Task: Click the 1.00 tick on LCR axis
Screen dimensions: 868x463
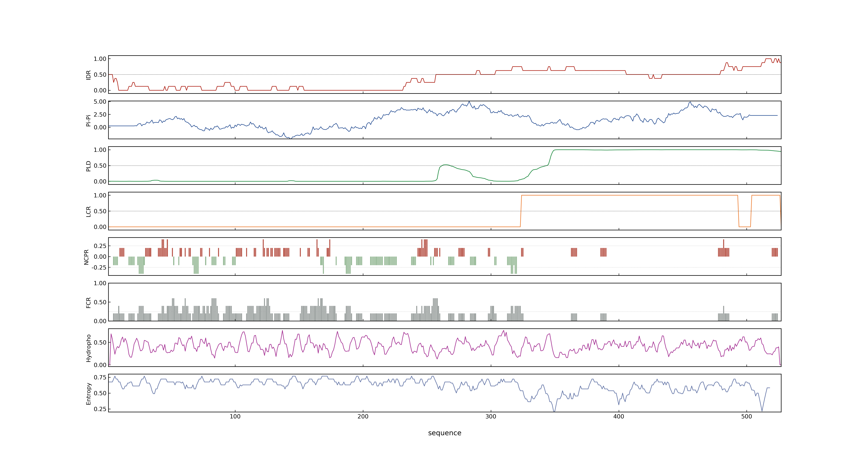Action: (100, 195)
